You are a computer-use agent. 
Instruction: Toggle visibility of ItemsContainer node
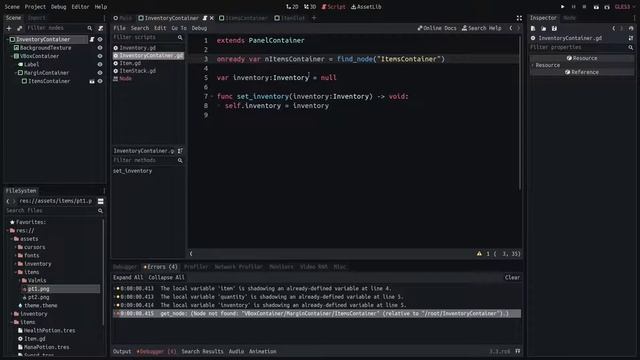pyautogui.click(x=100, y=81)
